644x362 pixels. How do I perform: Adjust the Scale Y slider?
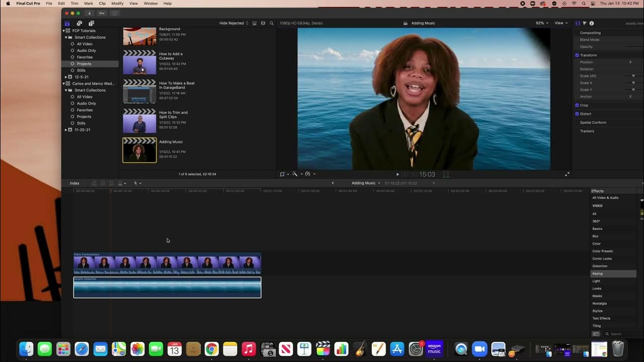tap(633, 89)
